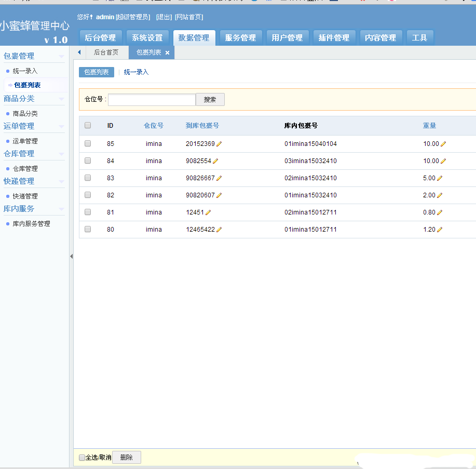Open the 工具 top tab
476x469 pixels.
tap(420, 38)
